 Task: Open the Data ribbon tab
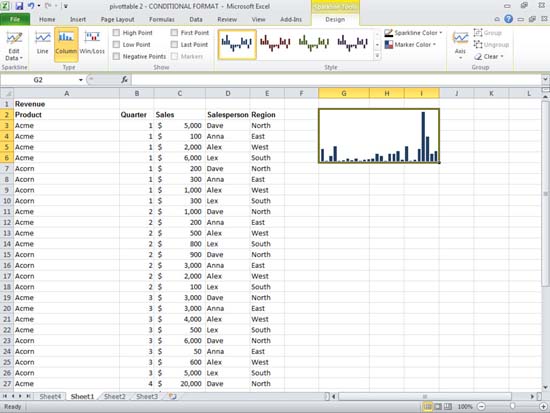click(x=196, y=19)
